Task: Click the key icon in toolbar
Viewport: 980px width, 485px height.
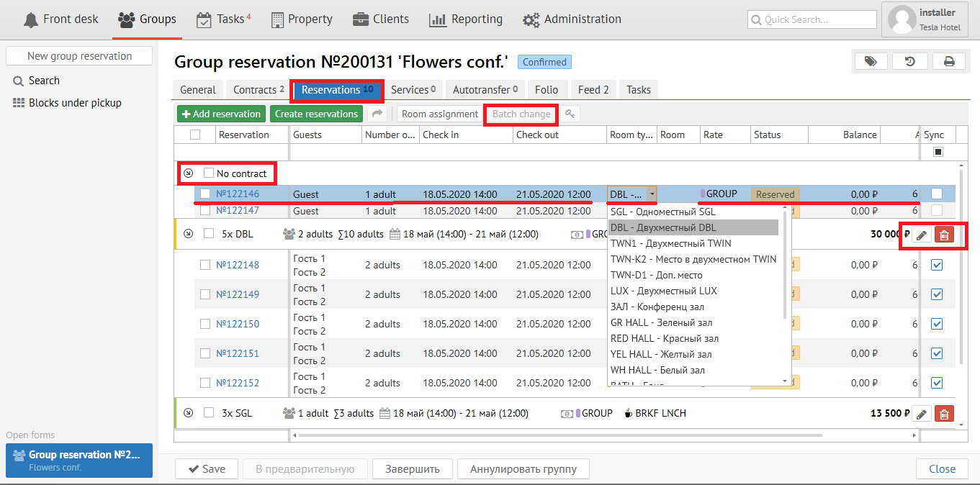Action: [570, 114]
